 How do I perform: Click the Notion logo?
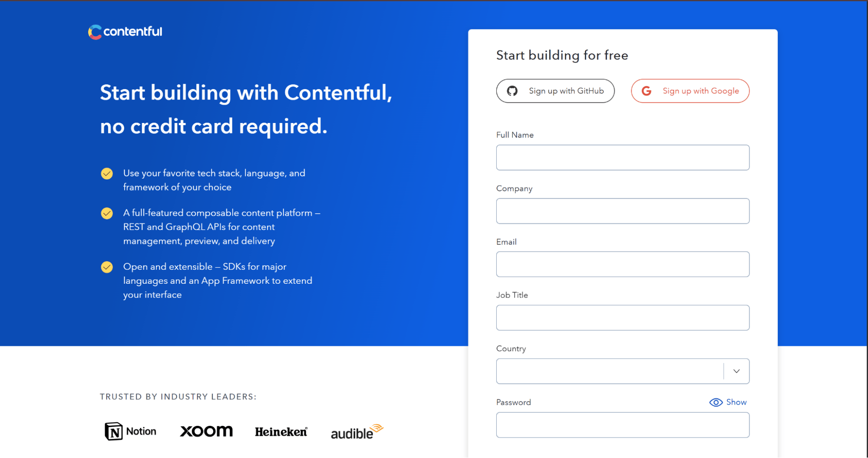tap(130, 431)
